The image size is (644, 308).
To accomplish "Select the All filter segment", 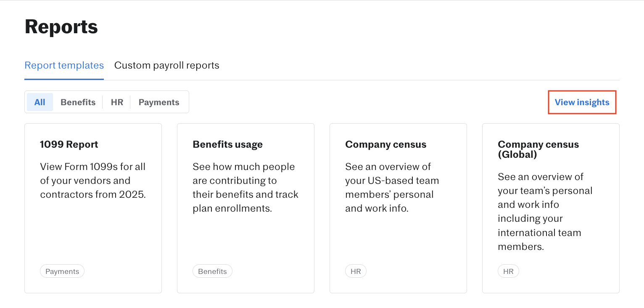I will coord(40,102).
